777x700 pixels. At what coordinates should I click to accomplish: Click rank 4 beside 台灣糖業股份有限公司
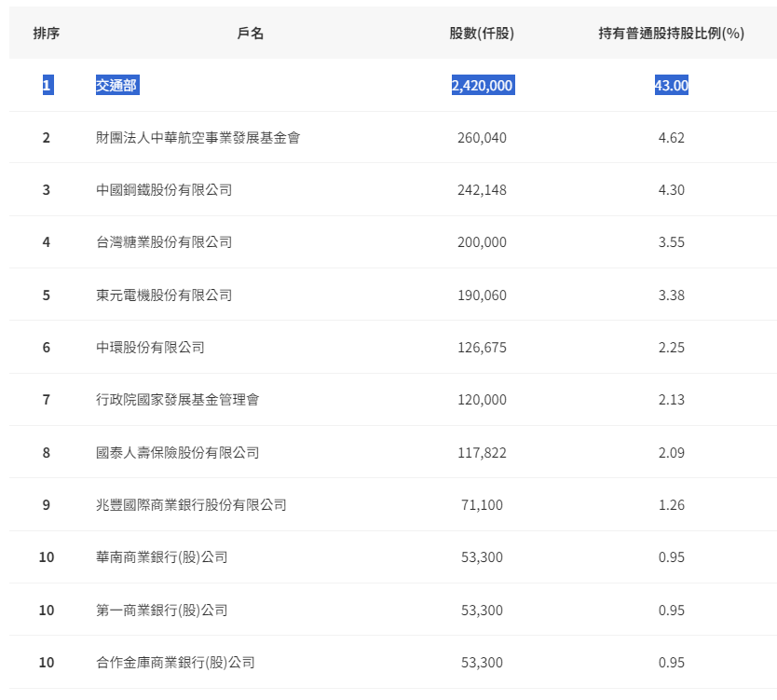[x=46, y=242]
